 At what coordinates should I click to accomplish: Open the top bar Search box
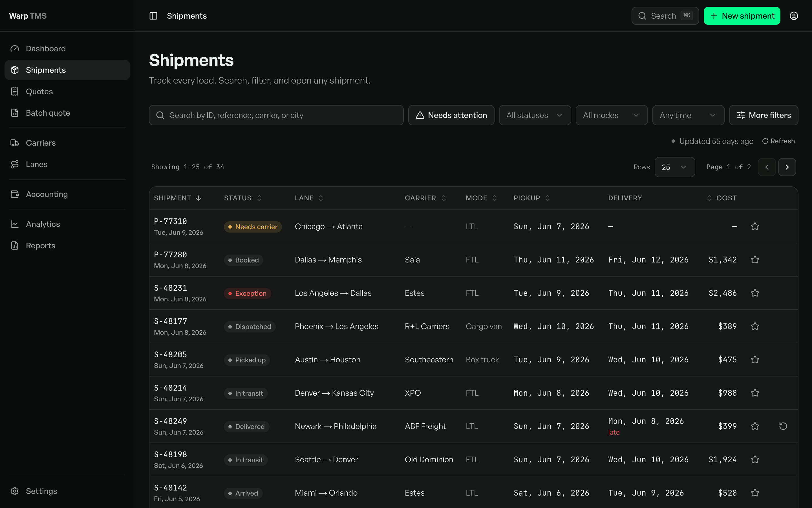[665, 16]
